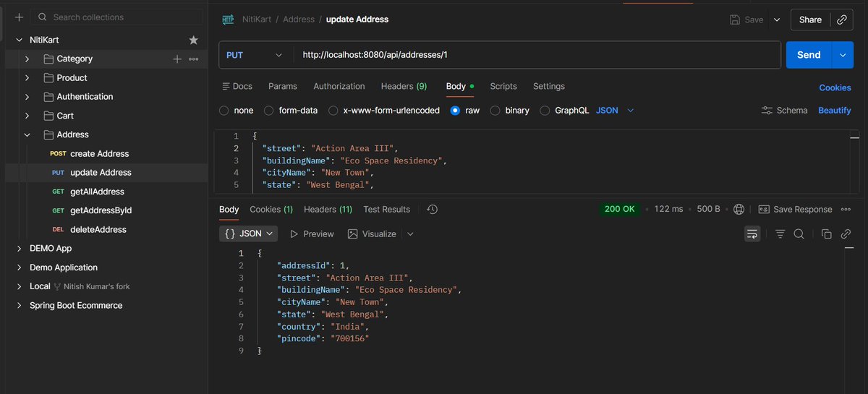Click the filter response icon
Viewport: 868px width, 394px height.
(x=780, y=234)
